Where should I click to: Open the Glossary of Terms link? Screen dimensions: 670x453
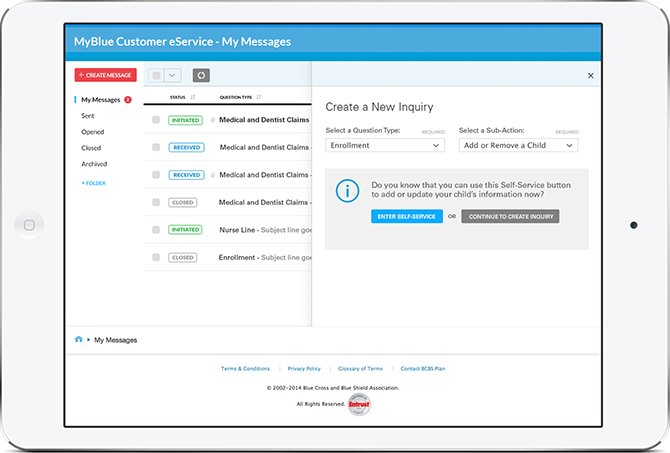(360, 368)
